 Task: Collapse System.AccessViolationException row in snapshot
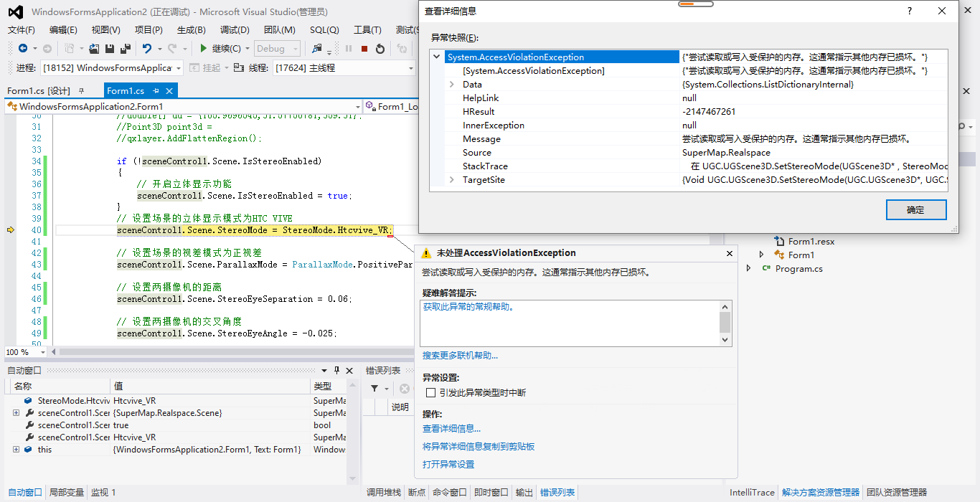(x=437, y=57)
